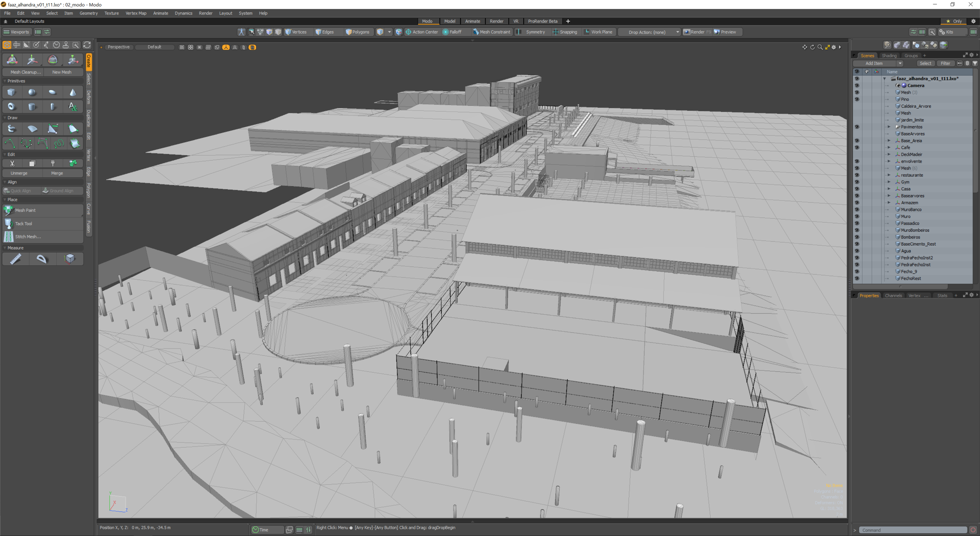Toggle visibility of the Muro item
The width and height of the screenshot is (980, 536).
point(857,217)
